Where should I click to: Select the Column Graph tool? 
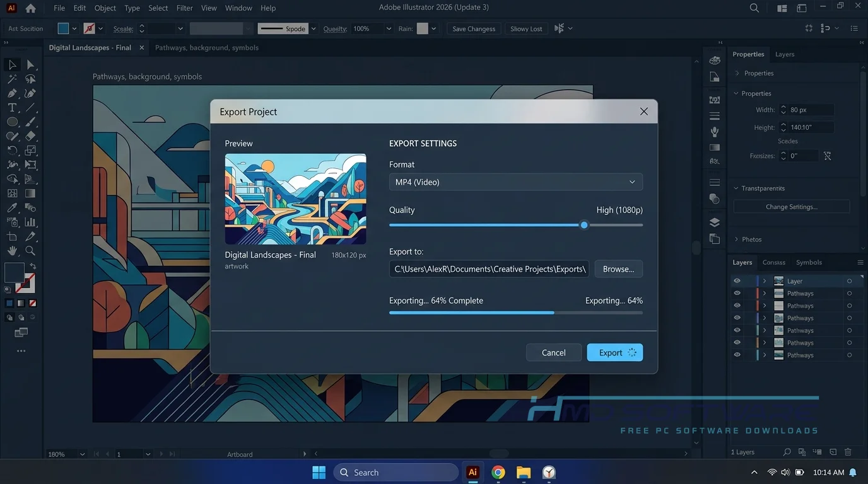tap(30, 222)
